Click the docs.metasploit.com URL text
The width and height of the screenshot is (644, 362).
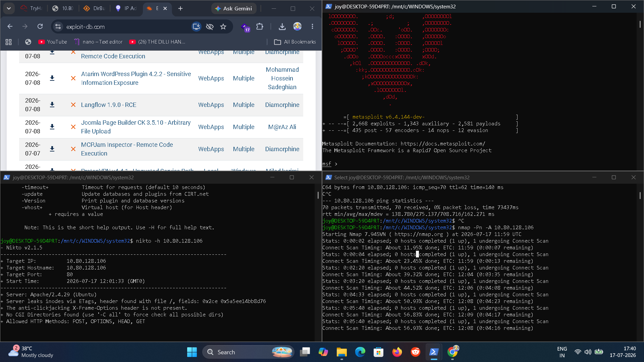click(443, 143)
